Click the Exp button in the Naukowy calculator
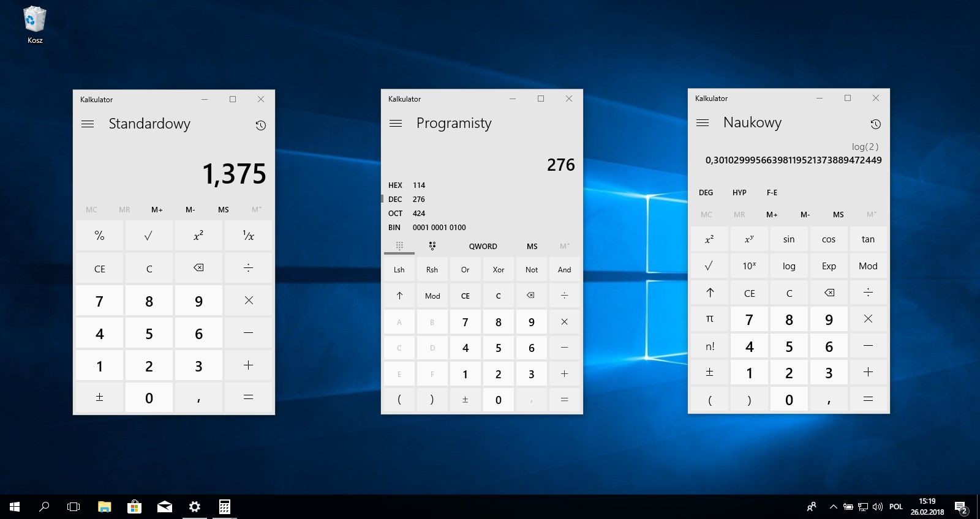The width and height of the screenshot is (980, 519). [x=829, y=266]
